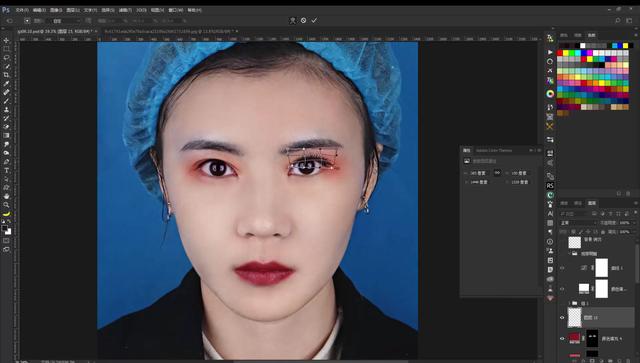The width and height of the screenshot is (640, 363).
Task: Click the yellow banana-shaped toolbar icon
Action: click(x=6, y=214)
